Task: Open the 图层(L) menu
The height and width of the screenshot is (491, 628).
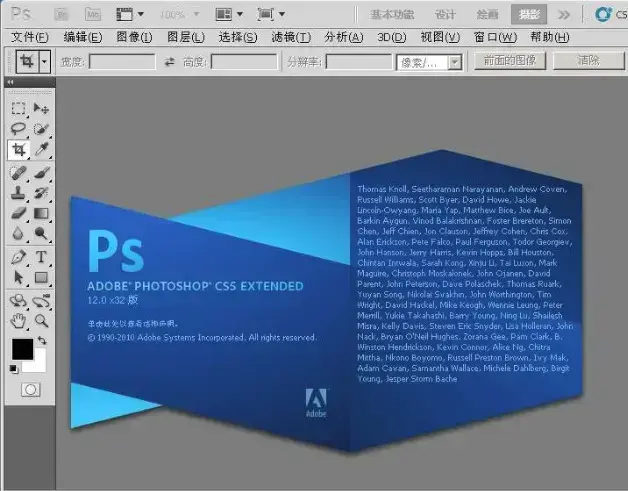Action: 186,37
